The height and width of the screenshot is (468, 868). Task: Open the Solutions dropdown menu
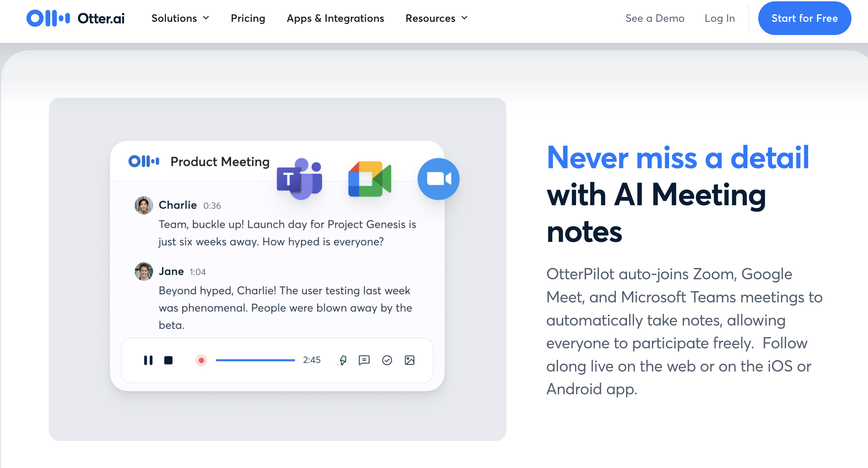point(180,18)
